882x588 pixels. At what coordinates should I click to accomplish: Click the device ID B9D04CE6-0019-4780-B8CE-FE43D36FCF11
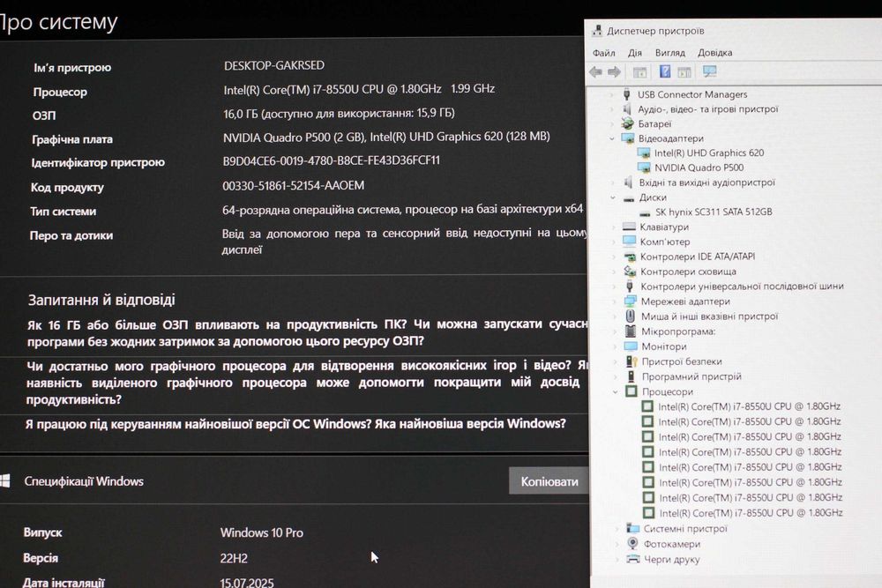pos(332,160)
